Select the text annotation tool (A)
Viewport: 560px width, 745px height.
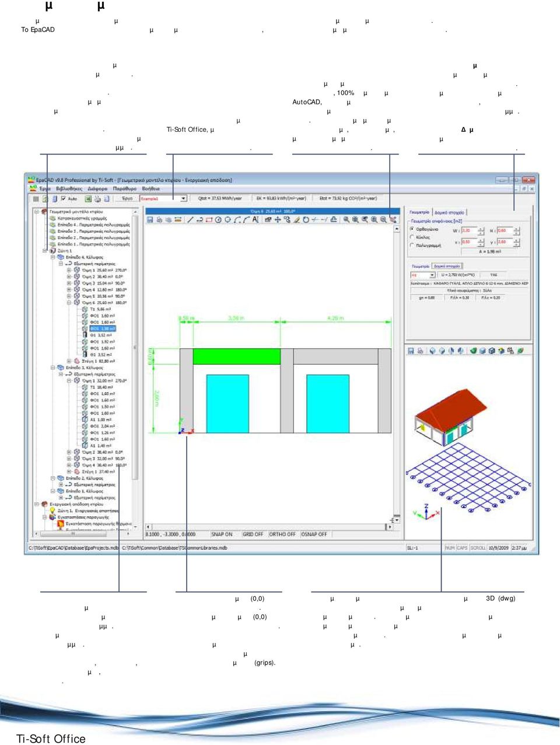tap(255, 219)
